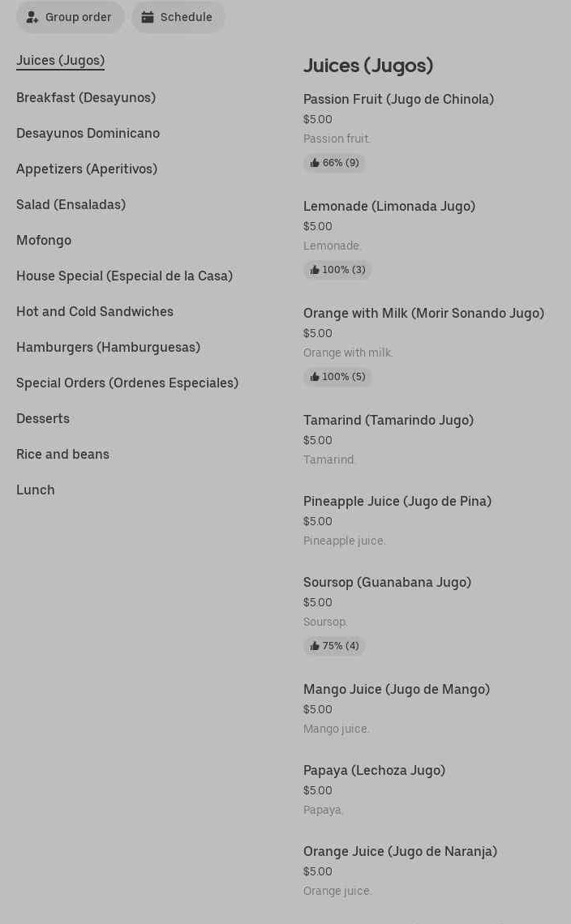The height and width of the screenshot is (924, 571).
Task: Jump to Hamburgers (Hamburguesas) section
Action: 108,348
